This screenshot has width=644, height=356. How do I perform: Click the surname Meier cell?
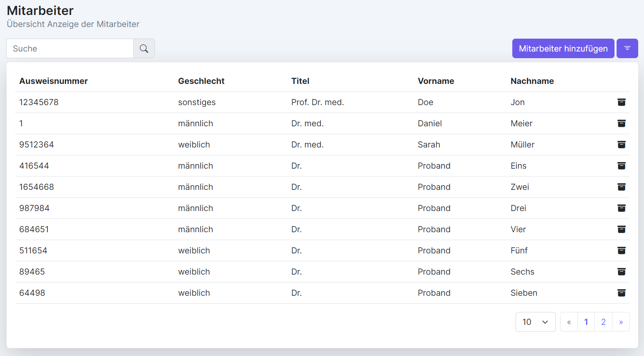[x=521, y=123]
